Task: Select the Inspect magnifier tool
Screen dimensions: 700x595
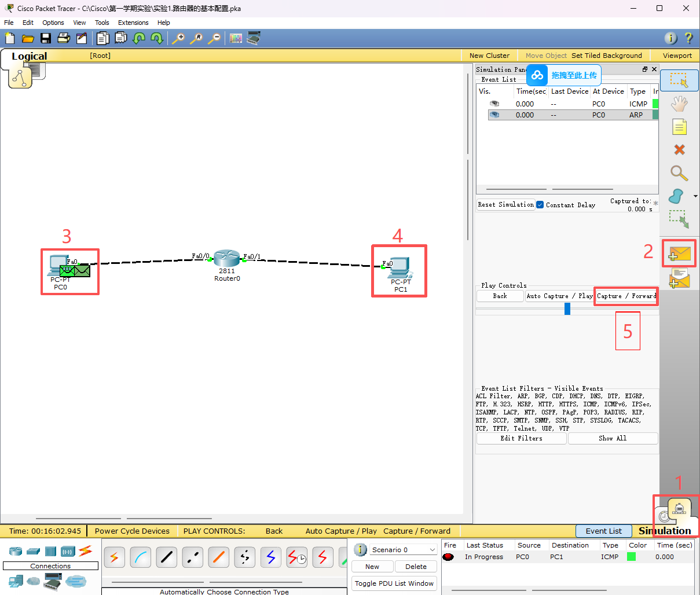Action: [679, 173]
